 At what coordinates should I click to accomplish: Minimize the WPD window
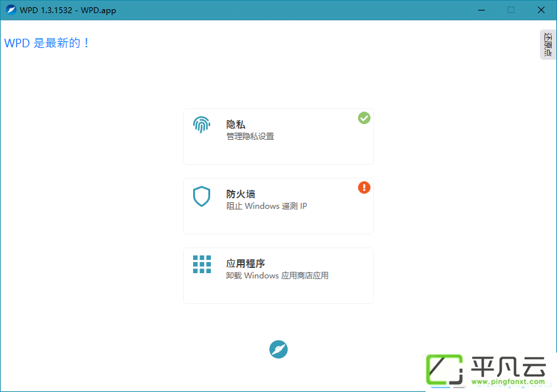tap(481, 10)
